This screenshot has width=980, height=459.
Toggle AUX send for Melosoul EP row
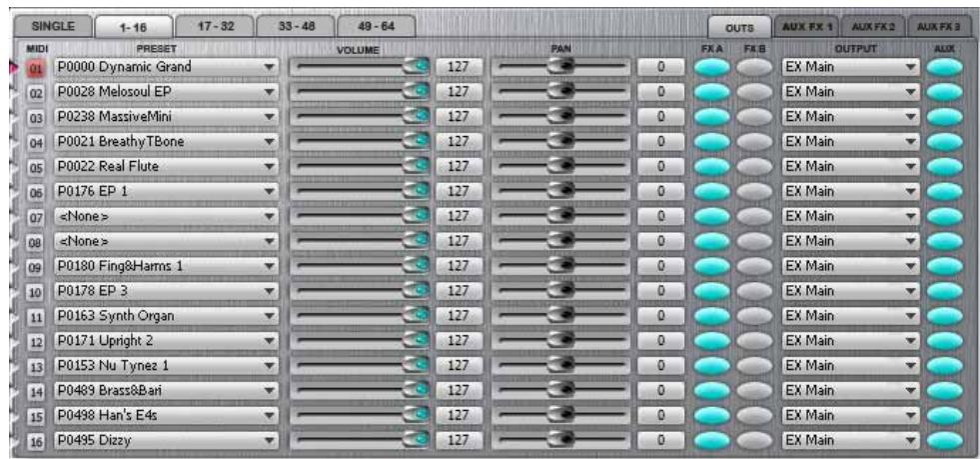tap(944, 93)
